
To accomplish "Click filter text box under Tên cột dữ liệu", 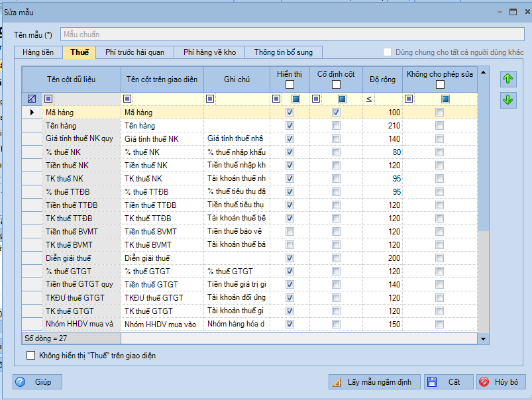I will point(87,99).
